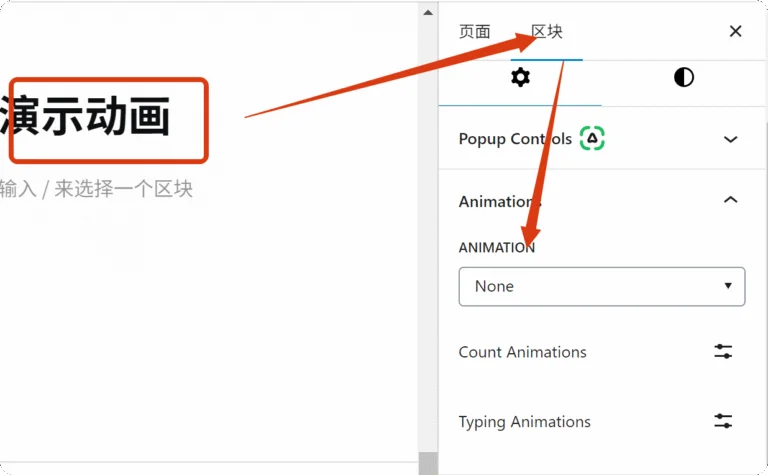This screenshot has height=475, width=768.
Task: Click the Count Animations label
Action: tap(522, 352)
